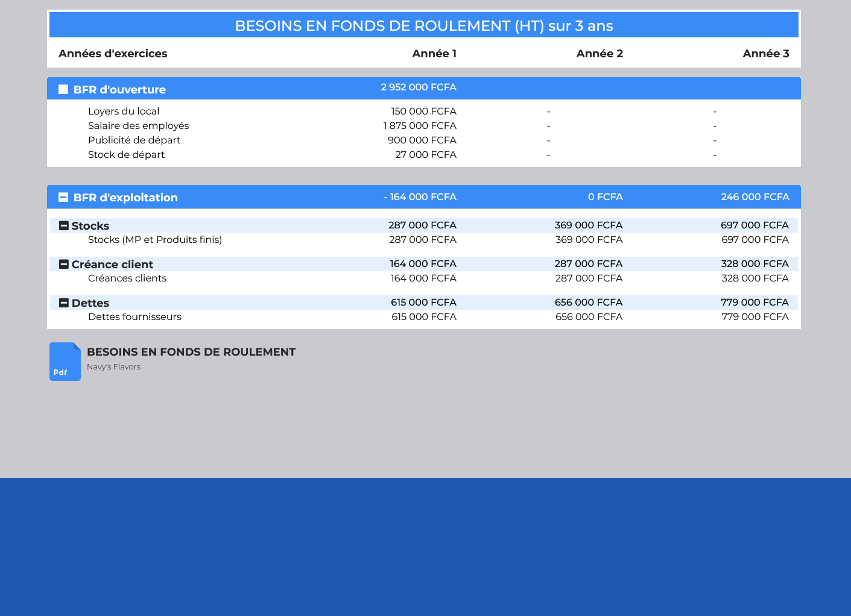This screenshot has height=616, width=851.
Task: Click the 246 000 FCFA Année 3 exploitation total
Action: [755, 197]
